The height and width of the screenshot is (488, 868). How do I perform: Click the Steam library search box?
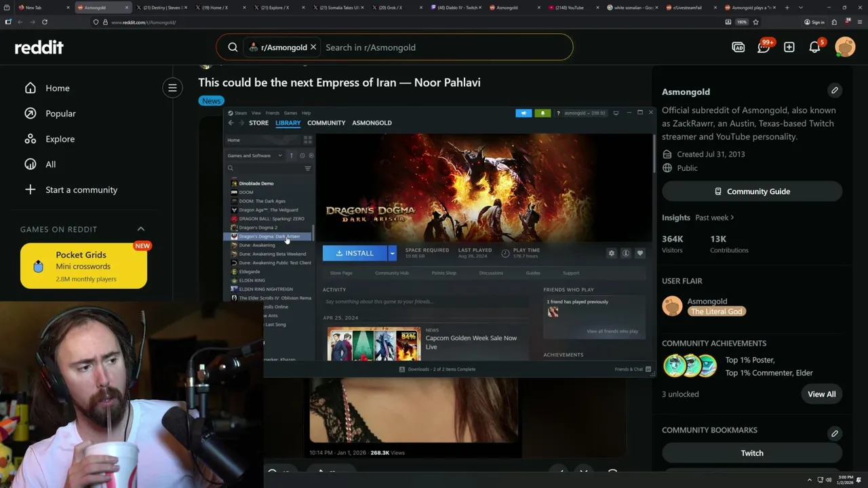[264, 168]
